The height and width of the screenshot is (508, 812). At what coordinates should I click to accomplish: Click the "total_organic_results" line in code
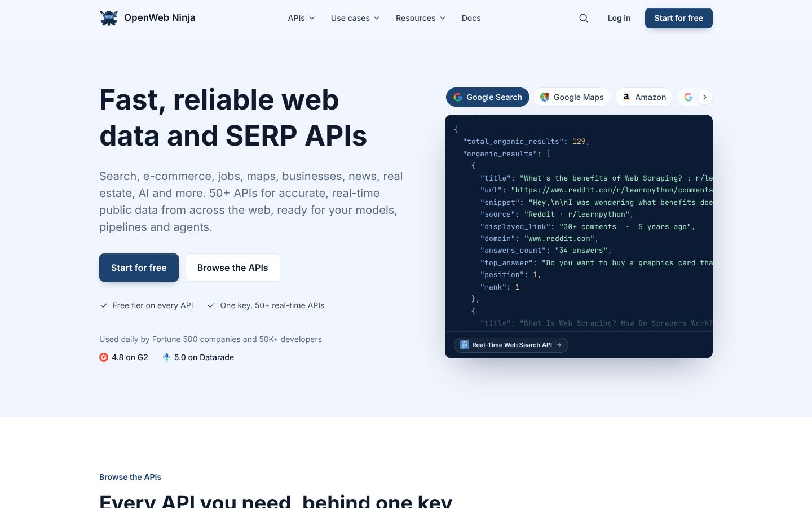pos(526,142)
